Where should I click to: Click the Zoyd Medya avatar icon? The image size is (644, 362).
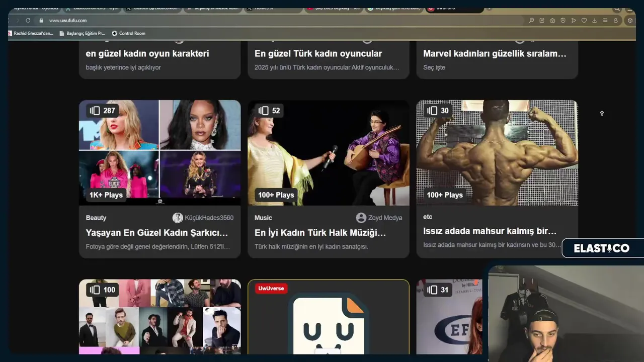[361, 218]
